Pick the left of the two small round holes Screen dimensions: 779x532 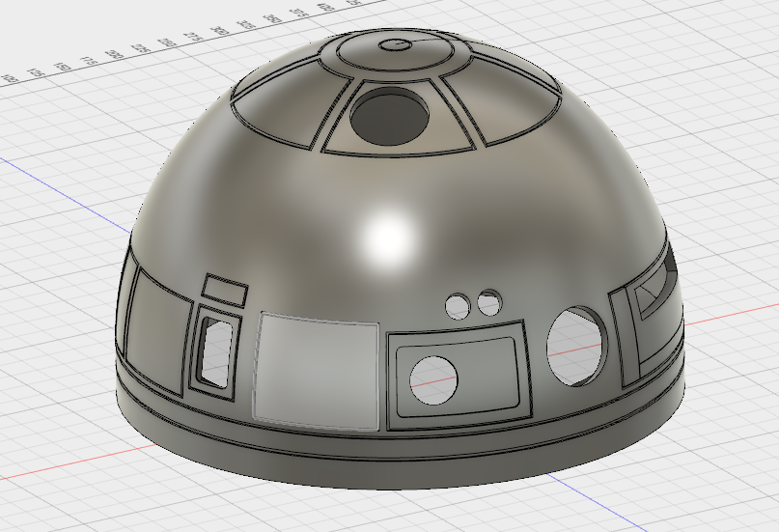pos(459,305)
